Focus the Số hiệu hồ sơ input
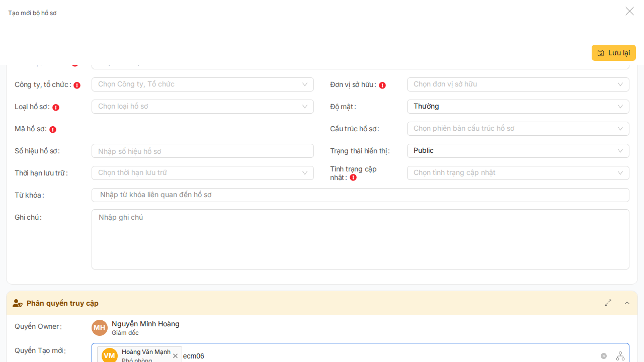This screenshot has height=362, width=644. [x=202, y=151]
